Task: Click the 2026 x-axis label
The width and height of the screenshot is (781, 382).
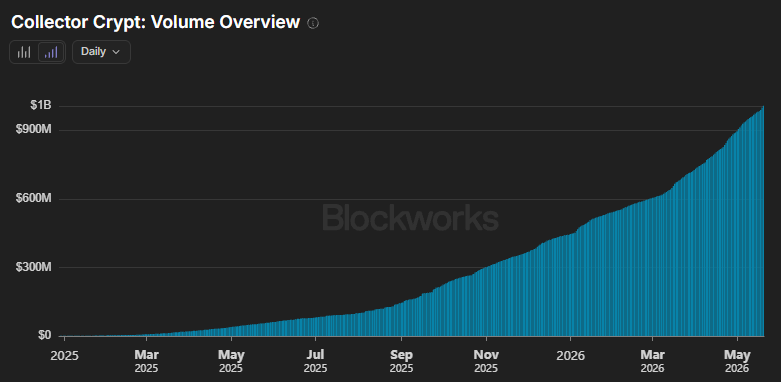Action: [571, 356]
